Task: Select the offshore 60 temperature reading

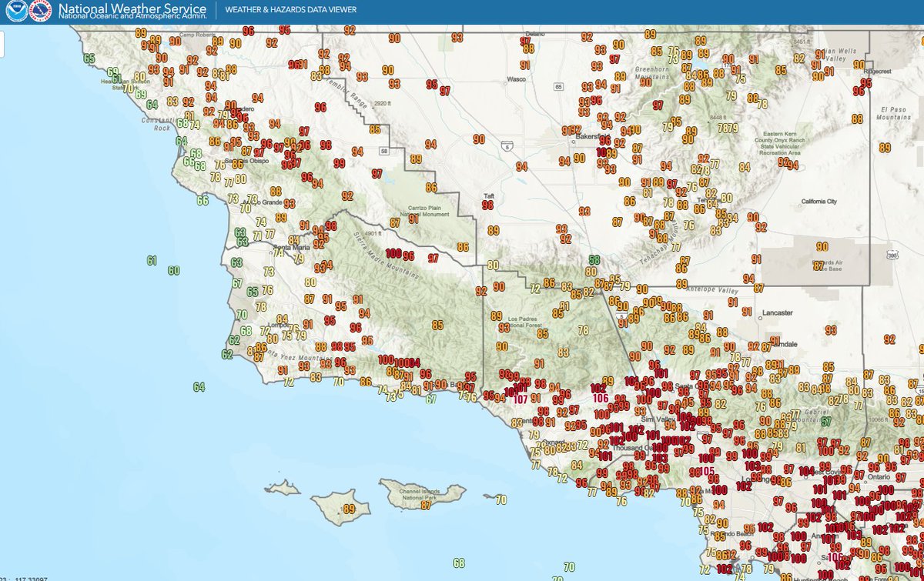Action: pyautogui.click(x=174, y=271)
